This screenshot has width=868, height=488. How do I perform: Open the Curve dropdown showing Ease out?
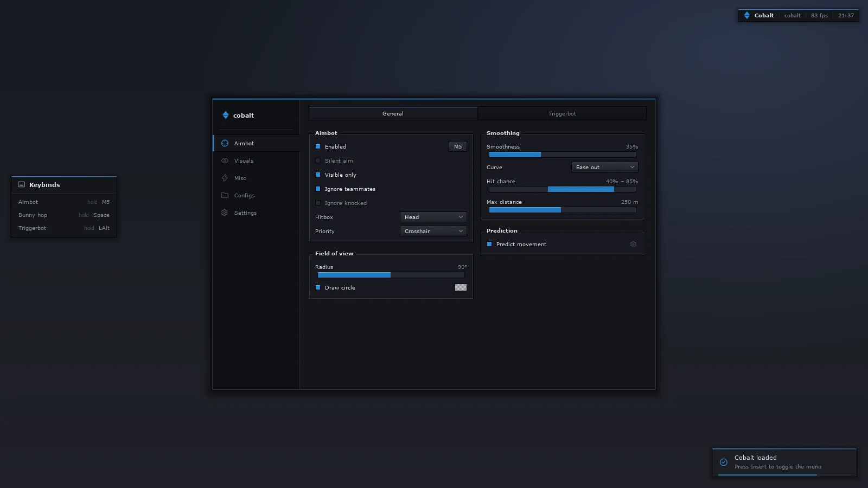[x=605, y=167]
